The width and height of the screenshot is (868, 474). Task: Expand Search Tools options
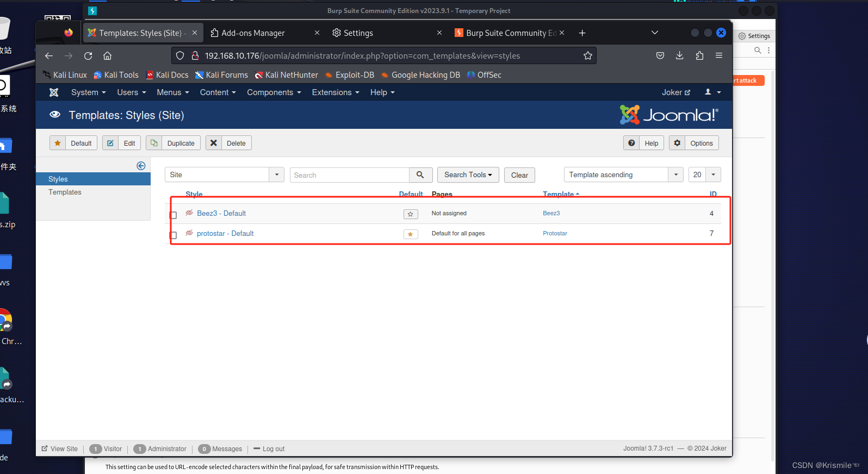(x=468, y=174)
